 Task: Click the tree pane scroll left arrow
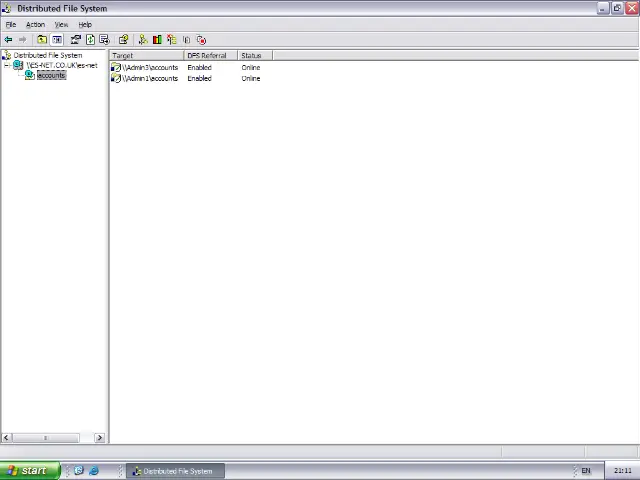tap(6, 438)
